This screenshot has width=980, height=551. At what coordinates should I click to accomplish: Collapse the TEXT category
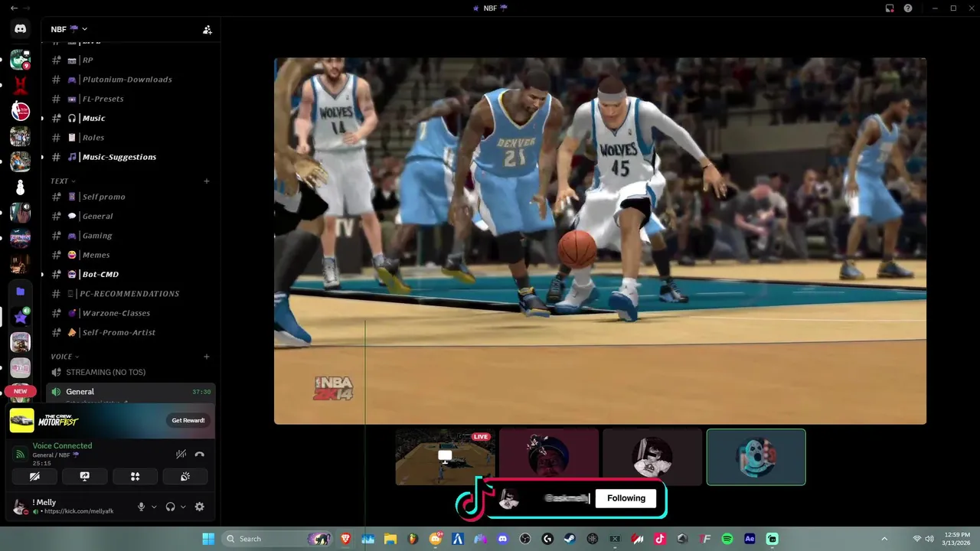[x=63, y=181]
